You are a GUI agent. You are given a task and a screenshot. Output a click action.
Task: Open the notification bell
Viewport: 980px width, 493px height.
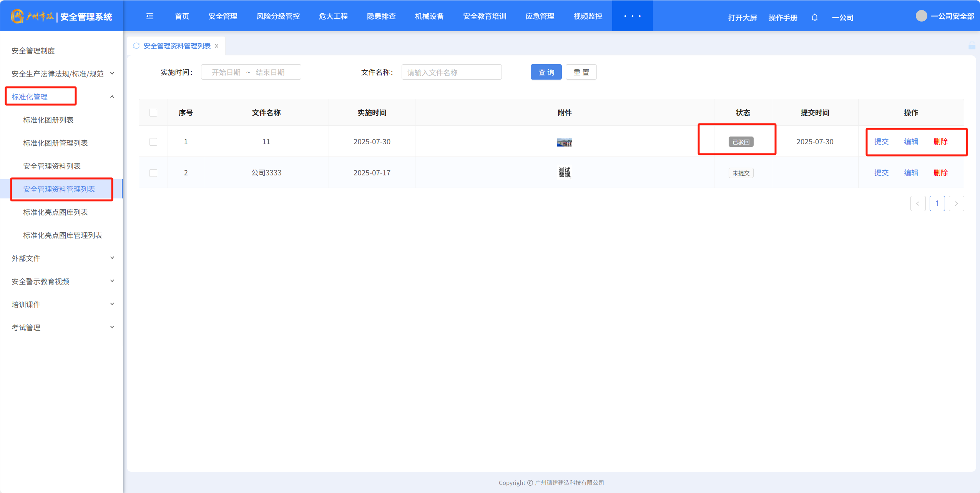[x=814, y=18]
